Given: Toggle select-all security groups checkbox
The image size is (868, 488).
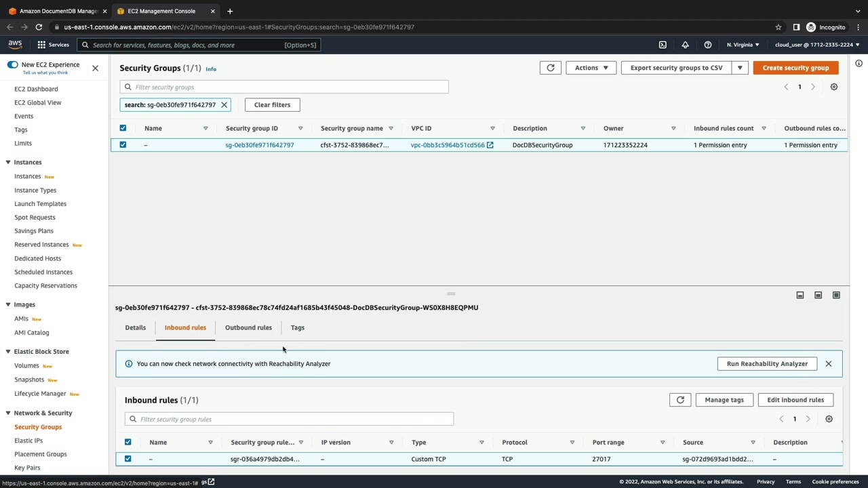Looking at the screenshot, I should click(123, 128).
